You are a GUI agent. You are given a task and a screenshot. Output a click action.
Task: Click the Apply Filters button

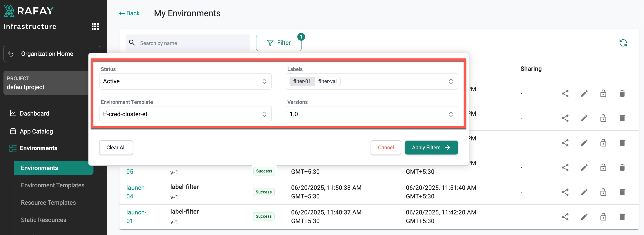(431, 148)
